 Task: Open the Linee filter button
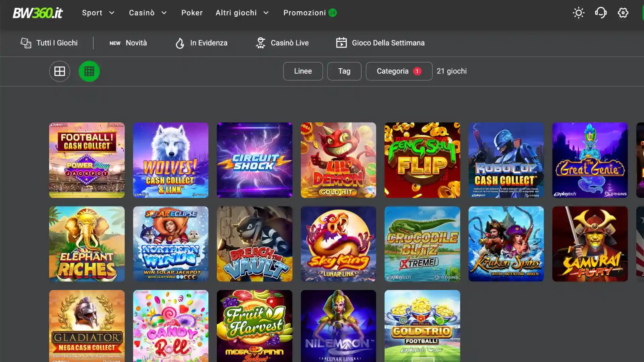[303, 71]
